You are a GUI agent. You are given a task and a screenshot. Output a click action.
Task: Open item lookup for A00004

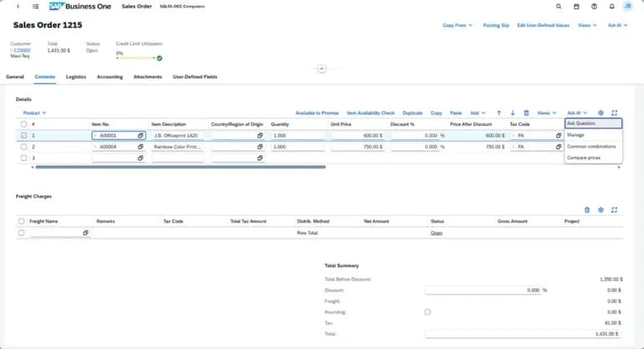point(141,147)
